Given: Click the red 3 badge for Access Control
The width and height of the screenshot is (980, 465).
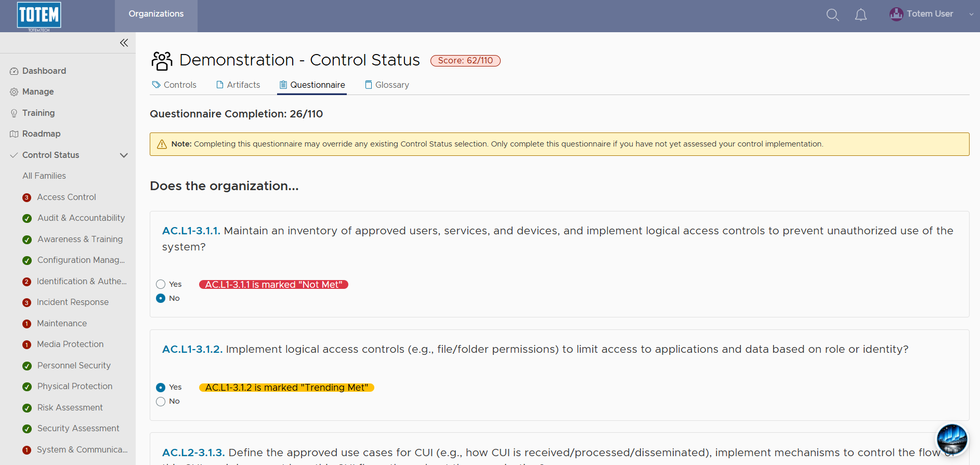Looking at the screenshot, I should (x=27, y=197).
